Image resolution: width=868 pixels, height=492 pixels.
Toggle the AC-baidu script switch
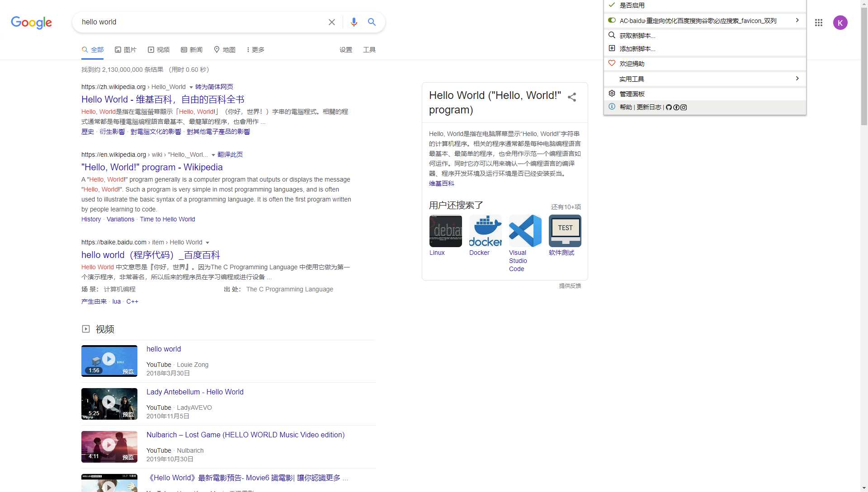(x=612, y=20)
